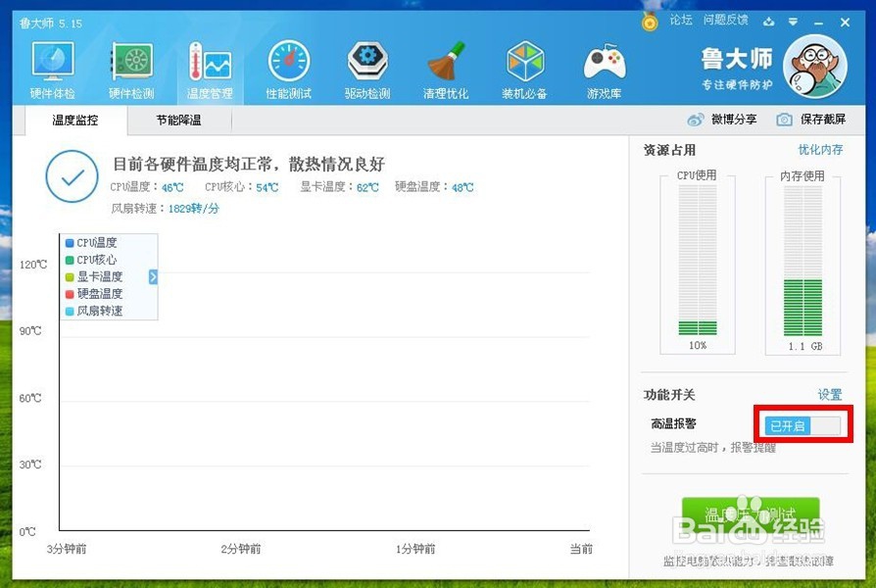Click the 风扇转速 1829转/分 reading

point(166,209)
